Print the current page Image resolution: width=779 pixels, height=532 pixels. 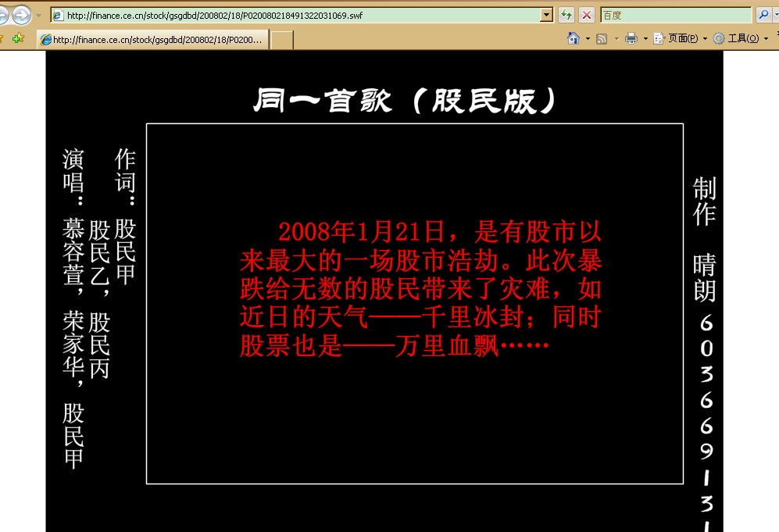(x=630, y=37)
